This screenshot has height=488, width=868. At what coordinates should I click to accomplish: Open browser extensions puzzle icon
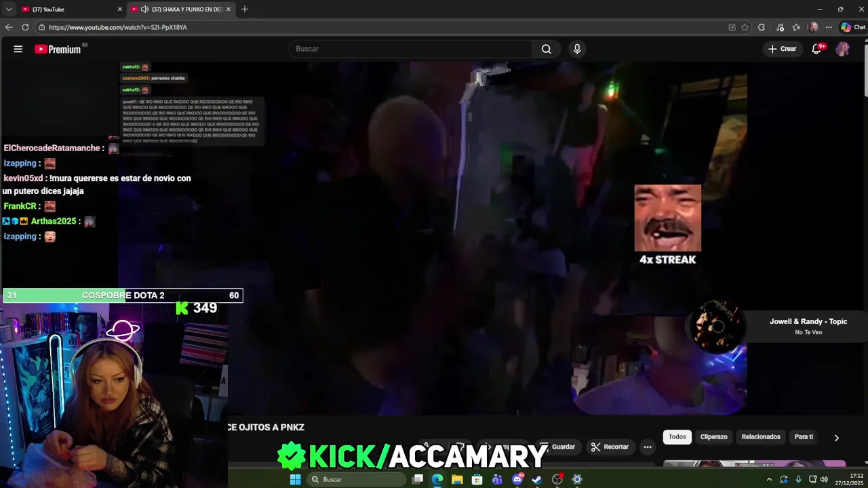pyautogui.click(x=762, y=27)
